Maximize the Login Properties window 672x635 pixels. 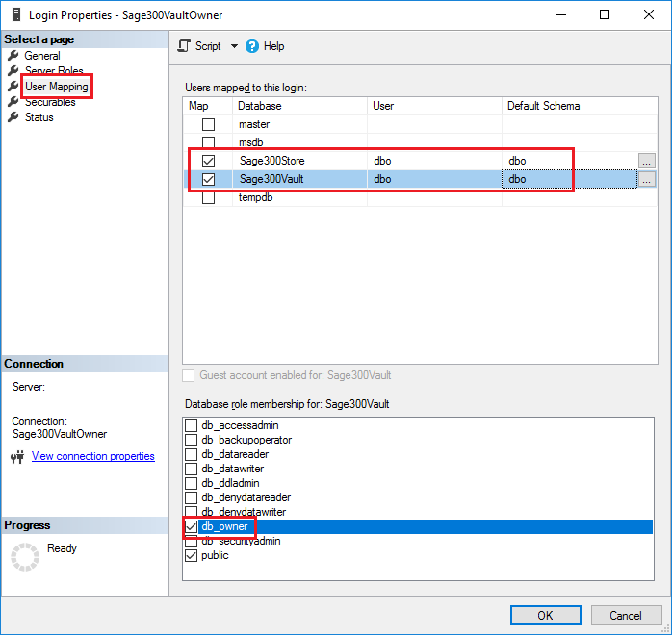point(605,15)
